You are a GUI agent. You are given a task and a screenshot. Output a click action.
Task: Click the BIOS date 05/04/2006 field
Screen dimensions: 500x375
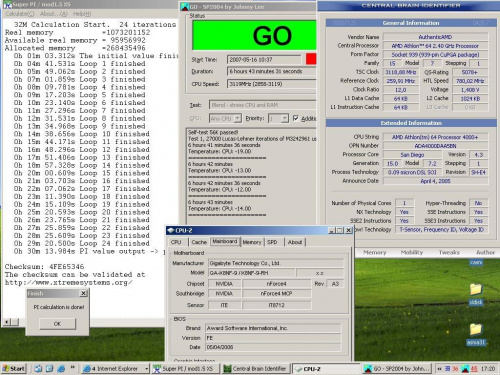(273, 347)
